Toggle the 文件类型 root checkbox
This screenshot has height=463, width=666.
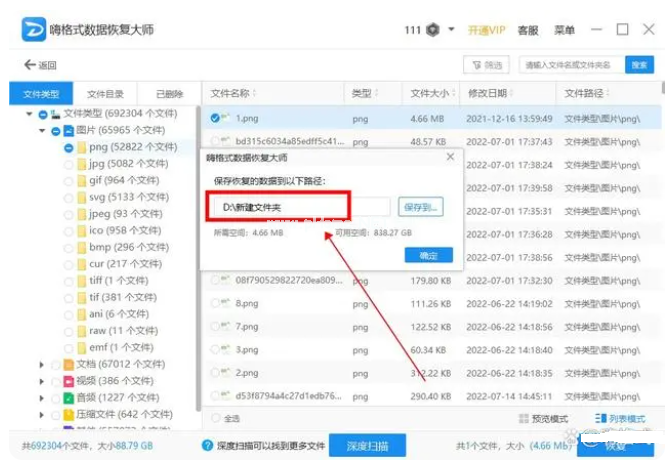[43, 114]
